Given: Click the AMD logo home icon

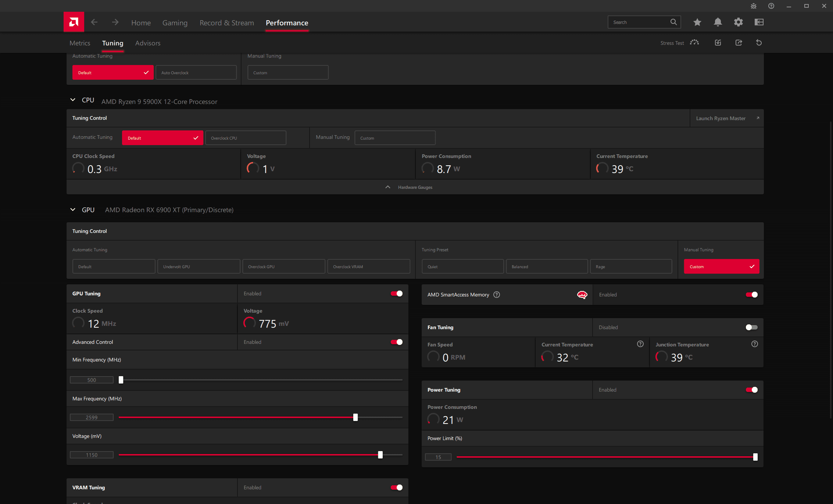Looking at the screenshot, I should pyautogui.click(x=74, y=22).
